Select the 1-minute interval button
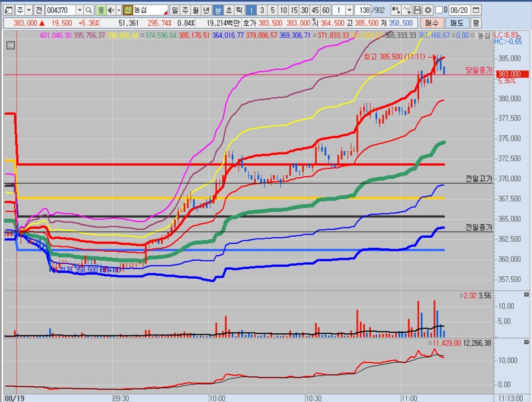 pos(251,10)
